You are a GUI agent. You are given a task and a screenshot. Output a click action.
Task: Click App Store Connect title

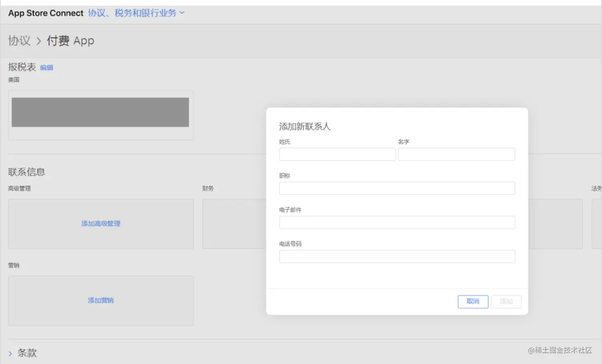click(46, 13)
